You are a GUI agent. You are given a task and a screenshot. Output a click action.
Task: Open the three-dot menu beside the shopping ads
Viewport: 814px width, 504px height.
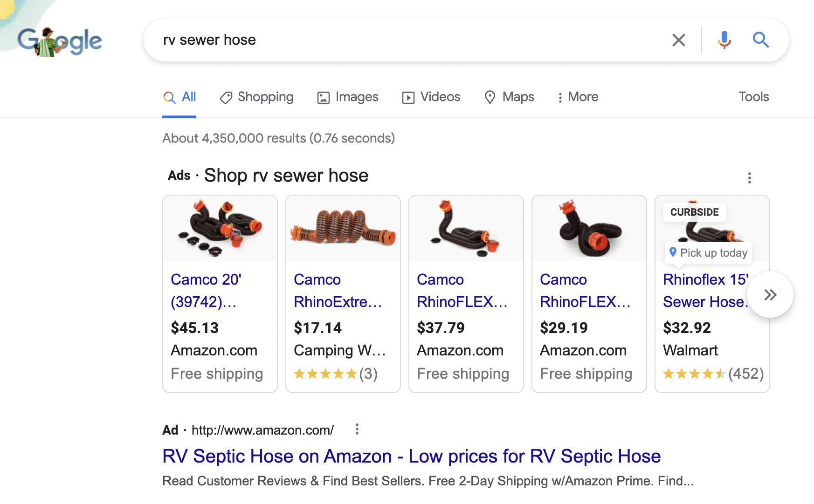[x=750, y=177]
